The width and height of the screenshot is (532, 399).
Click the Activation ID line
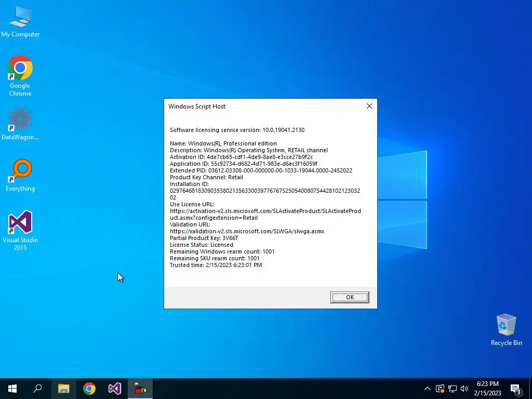pyautogui.click(x=241, y=157)
